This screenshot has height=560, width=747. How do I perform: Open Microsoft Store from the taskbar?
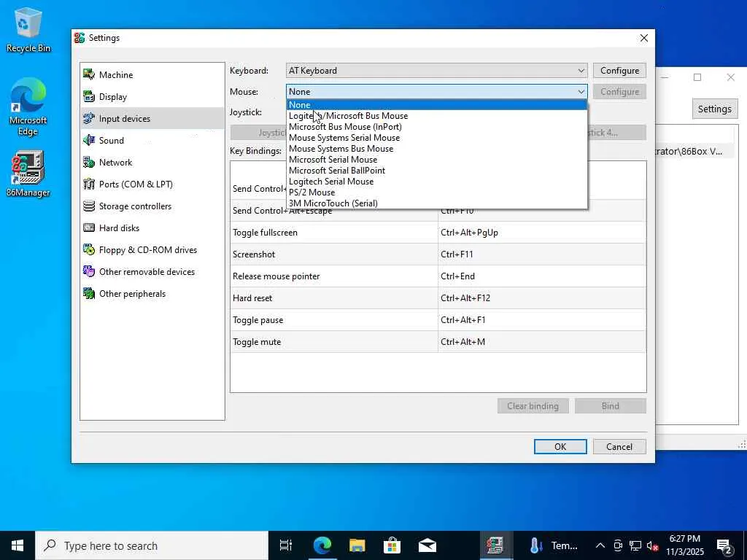(x=392, y=545)
